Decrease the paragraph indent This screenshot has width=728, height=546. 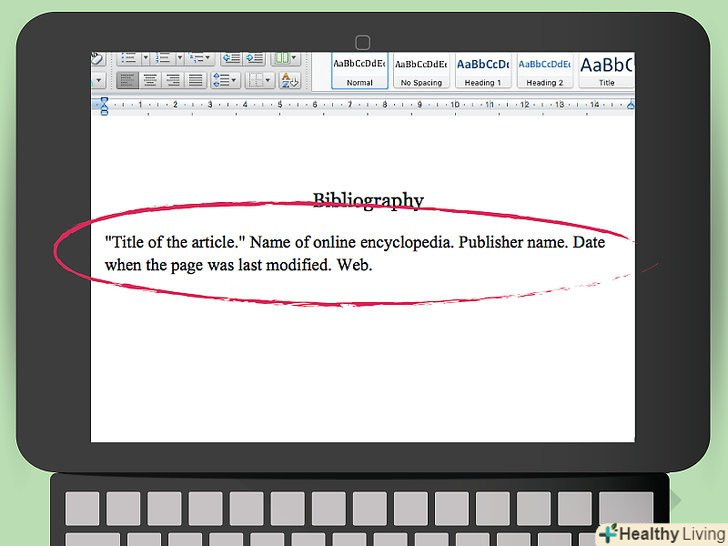(231, 58)
